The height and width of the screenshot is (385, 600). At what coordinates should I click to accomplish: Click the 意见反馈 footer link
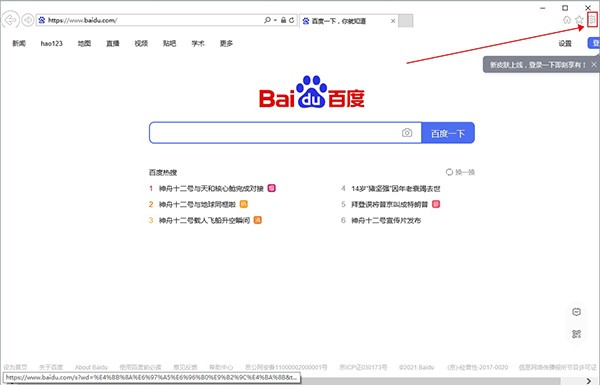point(185,367)
